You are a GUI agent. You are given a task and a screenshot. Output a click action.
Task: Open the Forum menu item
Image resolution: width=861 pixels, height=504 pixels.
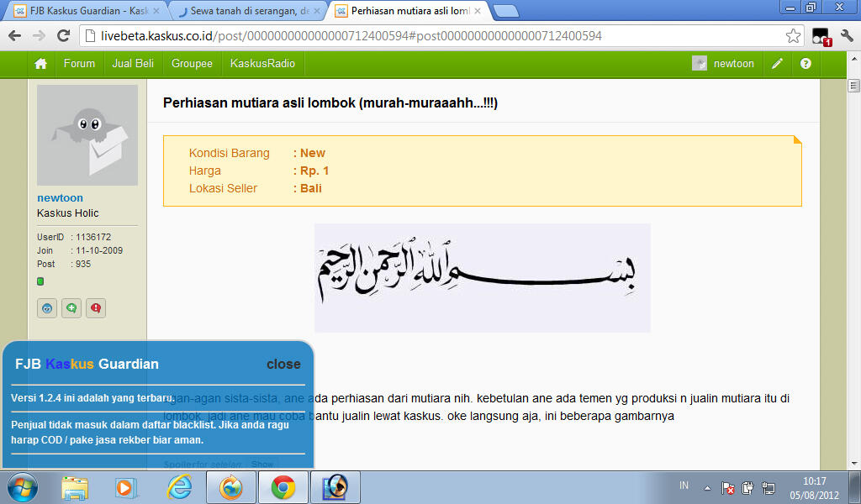pyautogui.click(x=79, y=64)
